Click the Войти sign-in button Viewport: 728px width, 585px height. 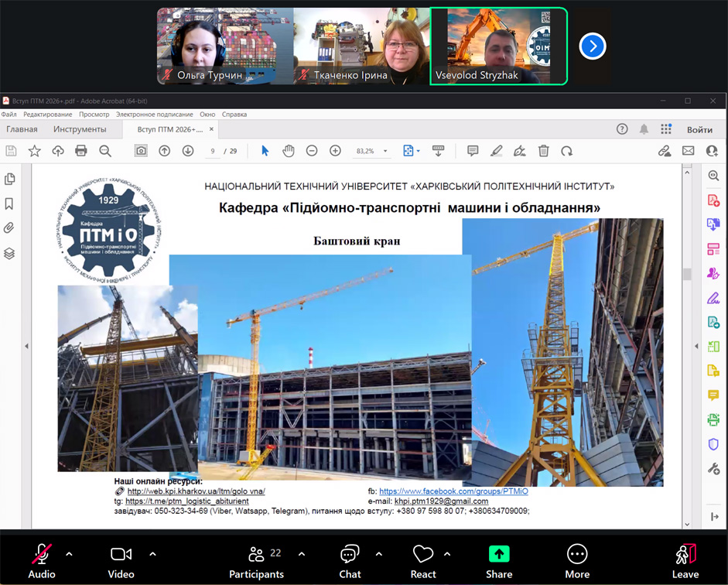[699, 129]
